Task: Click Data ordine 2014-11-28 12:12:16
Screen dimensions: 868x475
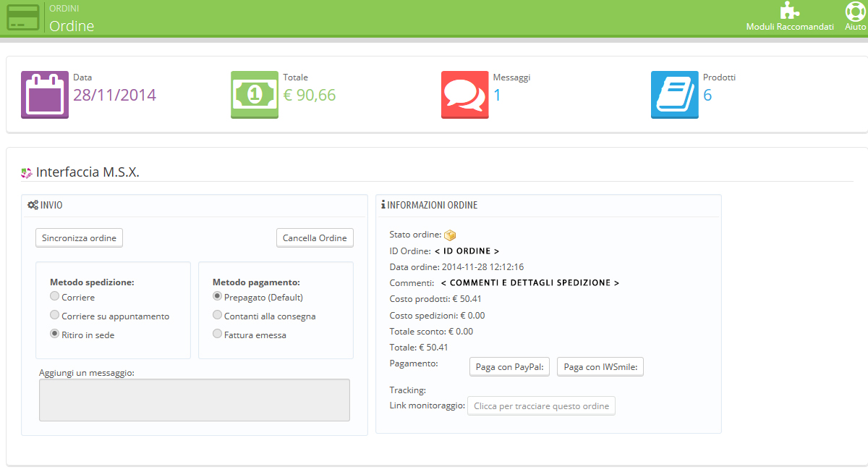Action: click(x=456, y=267)
